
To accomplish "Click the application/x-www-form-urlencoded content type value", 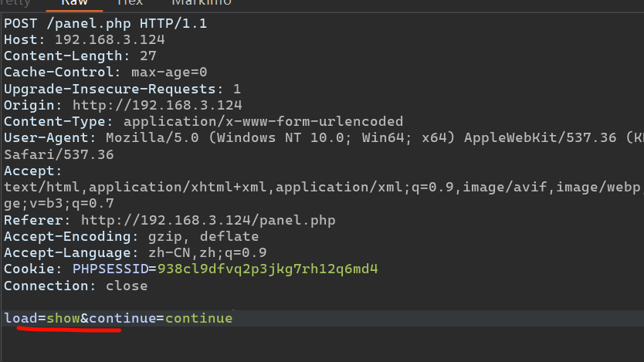I will pyautogui.click(x=263, y=121).
